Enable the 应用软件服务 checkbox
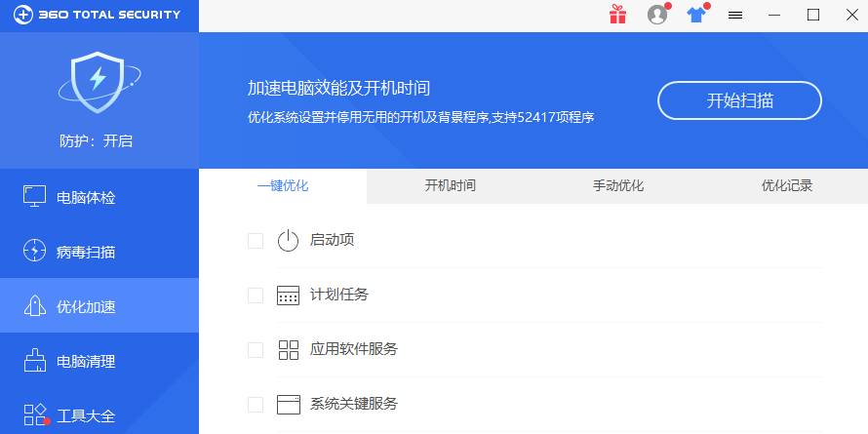 (256, 349)
